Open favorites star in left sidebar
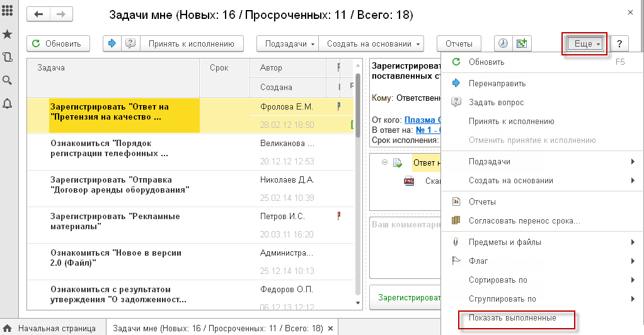 [7, 35]
